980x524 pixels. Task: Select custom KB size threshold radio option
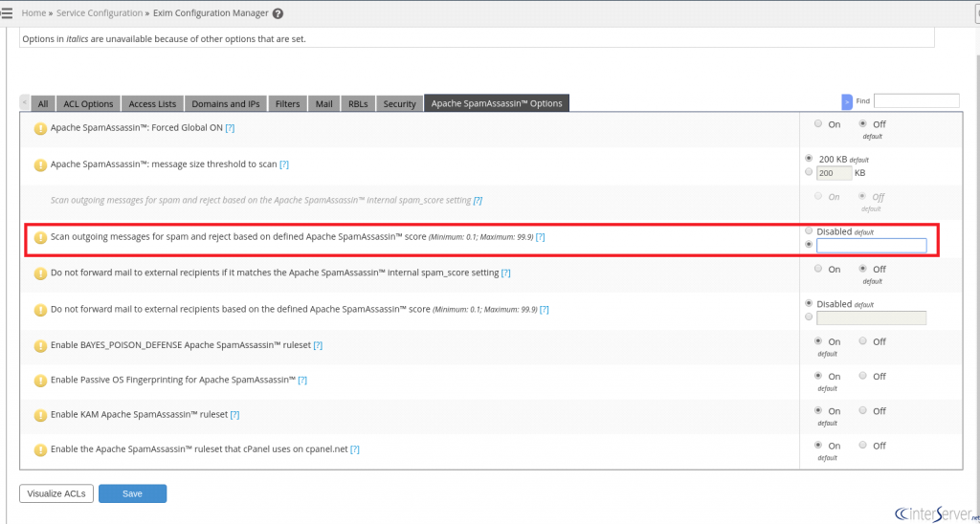click(810, 172)
